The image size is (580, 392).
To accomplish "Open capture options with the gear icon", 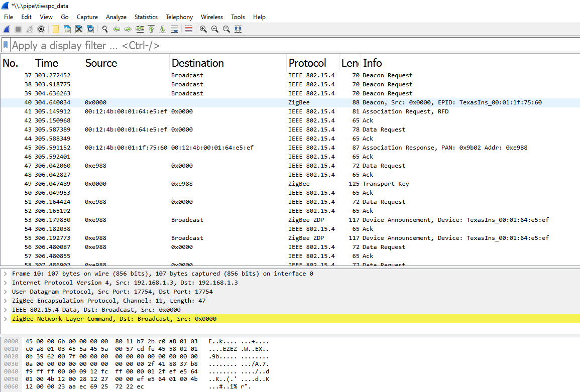I will tap(41, 29).
